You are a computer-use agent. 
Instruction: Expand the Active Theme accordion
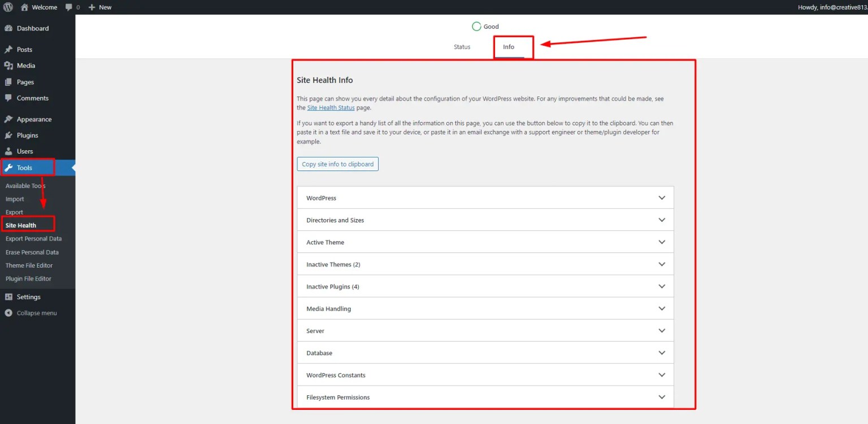pos(485,242)
